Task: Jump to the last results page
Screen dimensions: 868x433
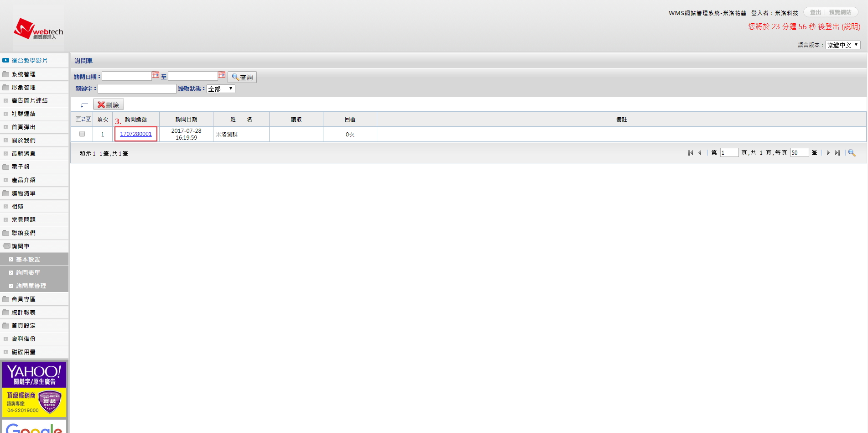Action: click(837, 153)
